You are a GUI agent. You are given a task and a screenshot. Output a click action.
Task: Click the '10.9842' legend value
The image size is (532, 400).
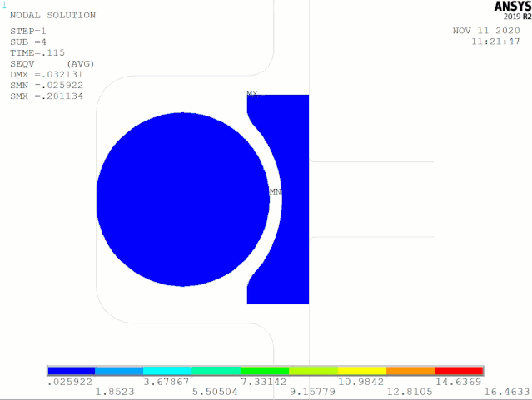[x=361, y=382]
